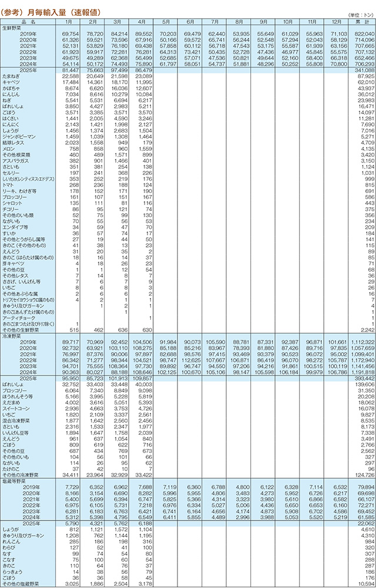Click the 'わらび' row label

(9, 547)
